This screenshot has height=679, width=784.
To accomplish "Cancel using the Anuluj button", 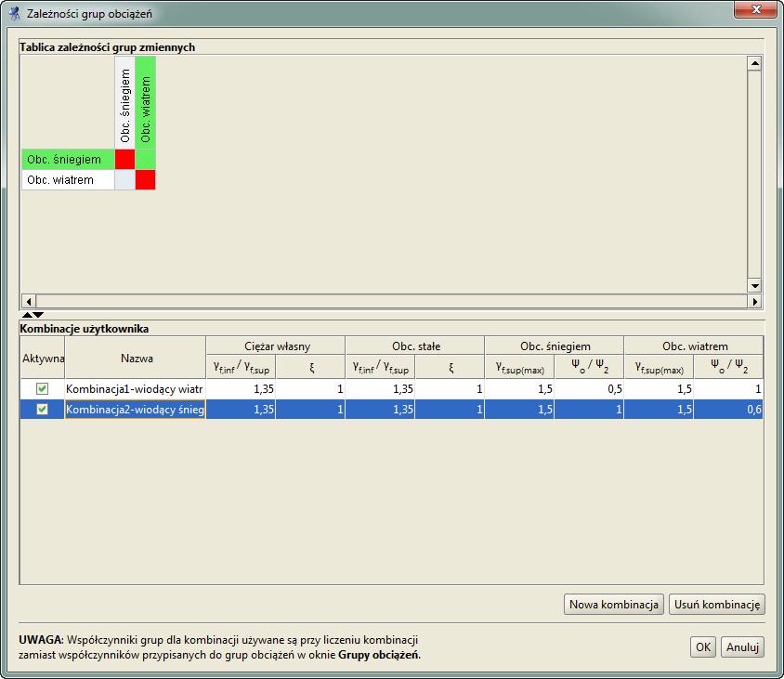I will pos(742,646).
